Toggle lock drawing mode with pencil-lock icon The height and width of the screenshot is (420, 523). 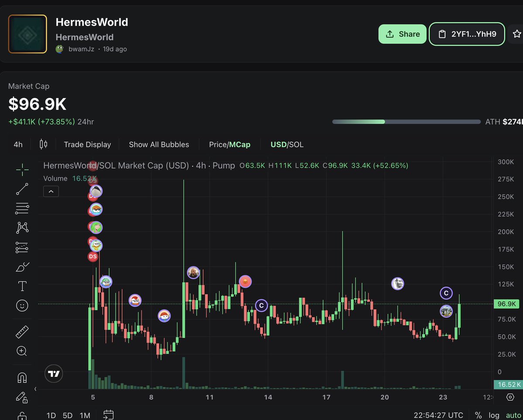pos(22,397)
